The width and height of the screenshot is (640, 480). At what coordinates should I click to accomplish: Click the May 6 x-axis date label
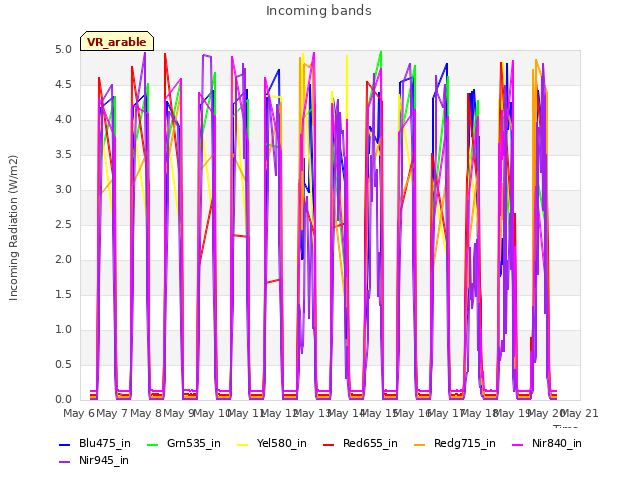coord(79,413)
